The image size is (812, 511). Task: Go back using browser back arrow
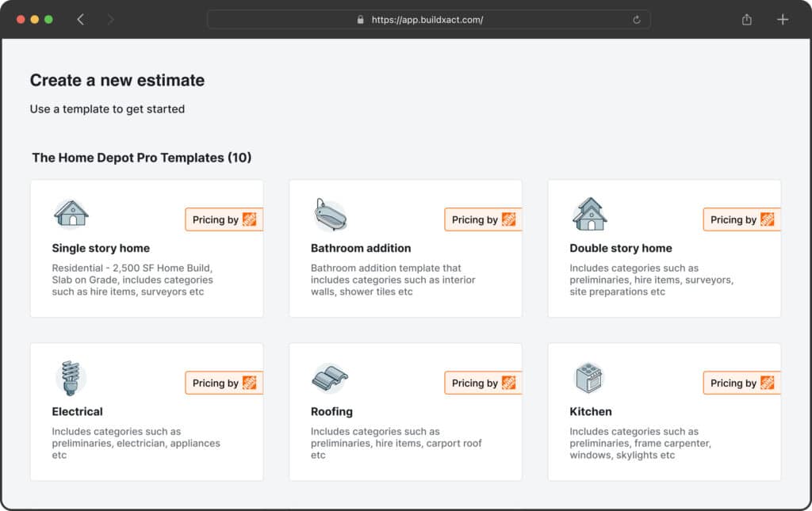(80, 20)
